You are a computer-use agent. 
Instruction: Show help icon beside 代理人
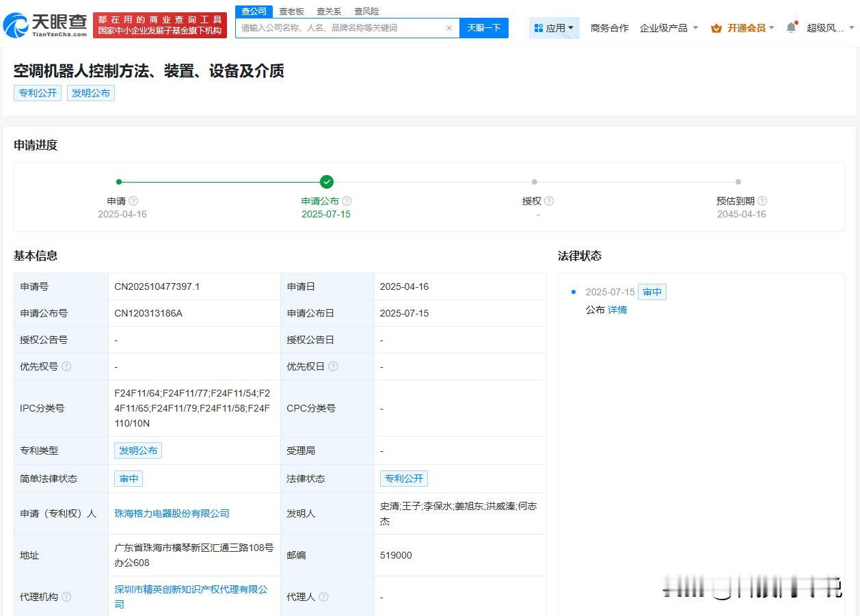point(323,597)
